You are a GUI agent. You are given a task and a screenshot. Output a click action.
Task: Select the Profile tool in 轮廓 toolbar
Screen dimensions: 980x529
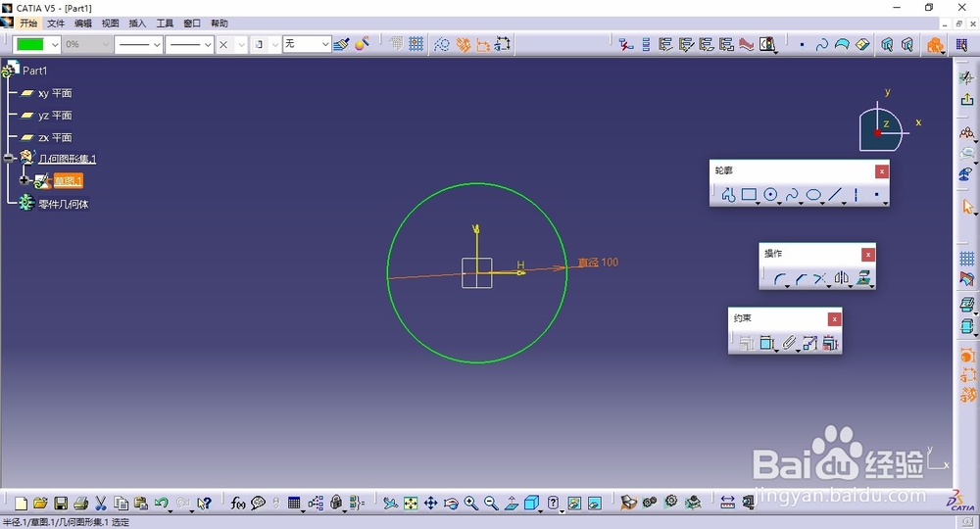click(x=728, y=195)
